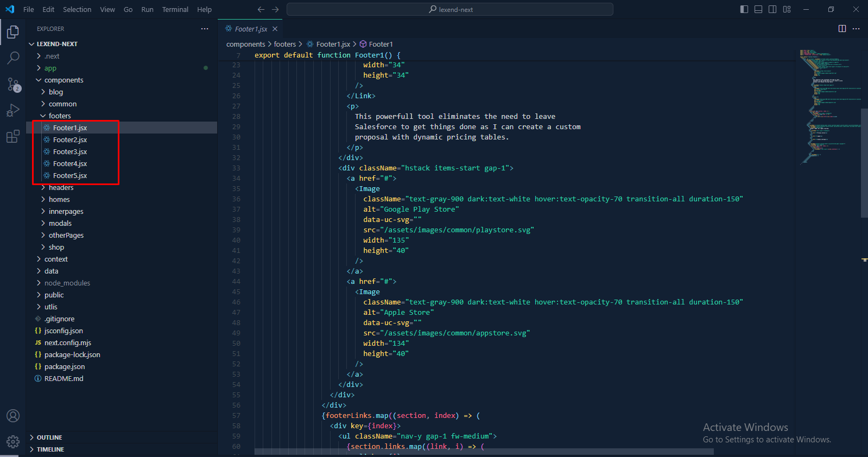Expand the OUTLINE section
The height and width of the screenshot is (457, 868).
point(49,437)
